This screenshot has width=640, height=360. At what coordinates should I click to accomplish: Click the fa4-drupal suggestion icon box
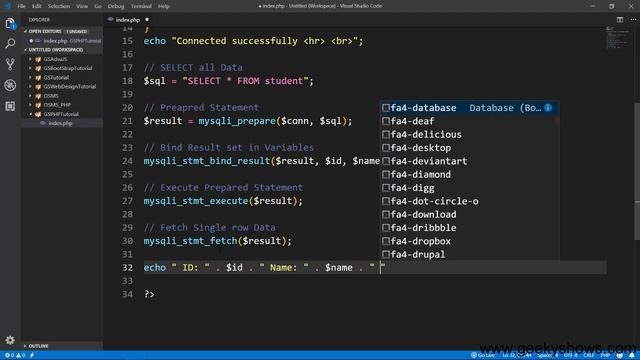tap(386, 254)
